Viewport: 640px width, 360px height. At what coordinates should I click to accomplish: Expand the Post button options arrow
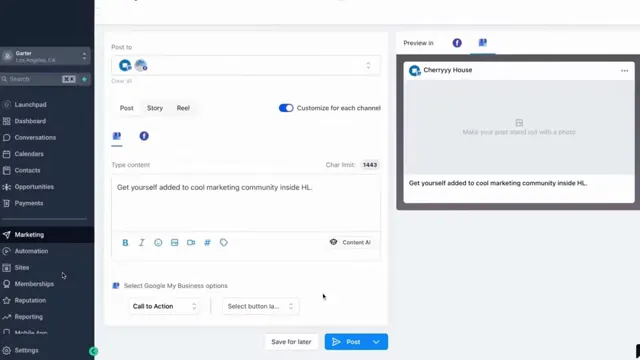pyautogui.click(x=376, y=342)
